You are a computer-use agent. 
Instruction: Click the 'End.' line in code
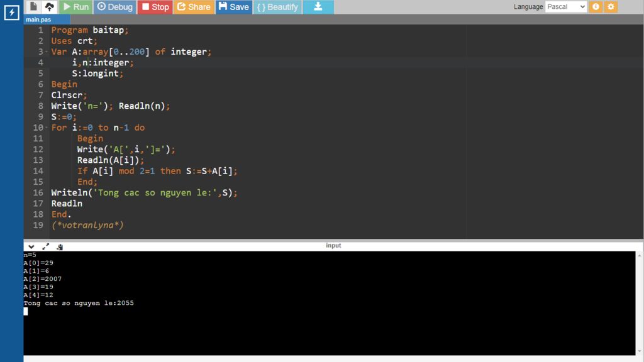click(x=61, y=214)
